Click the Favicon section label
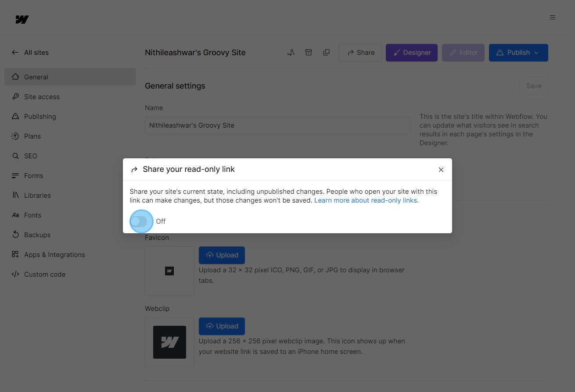The image size is (575, 392). click(157, 238)
